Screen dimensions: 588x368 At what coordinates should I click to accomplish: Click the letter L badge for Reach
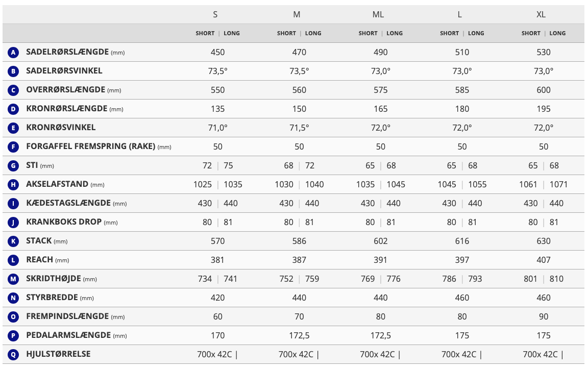[x=13, y=260]
